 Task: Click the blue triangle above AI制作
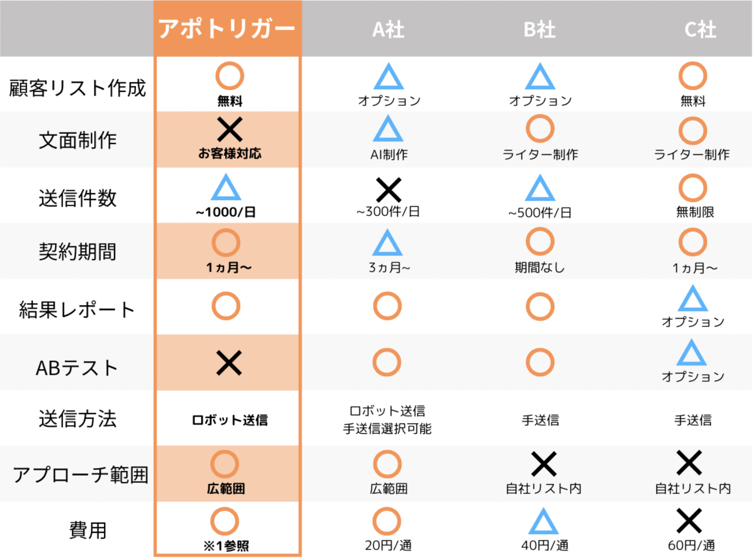(x=388, y=129)
